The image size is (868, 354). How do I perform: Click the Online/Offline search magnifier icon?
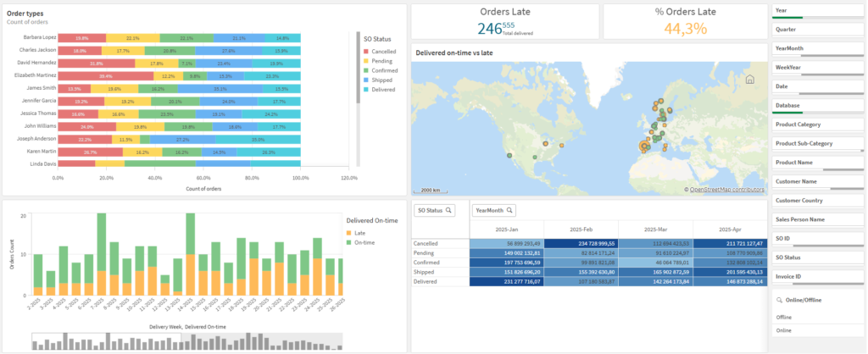tap(779, 300)
